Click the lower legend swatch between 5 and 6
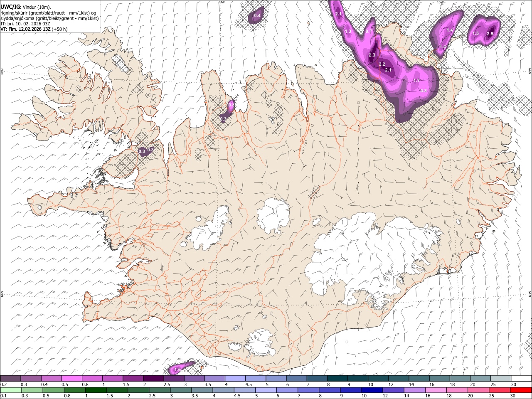532x399 pixels. click(266, 390)
